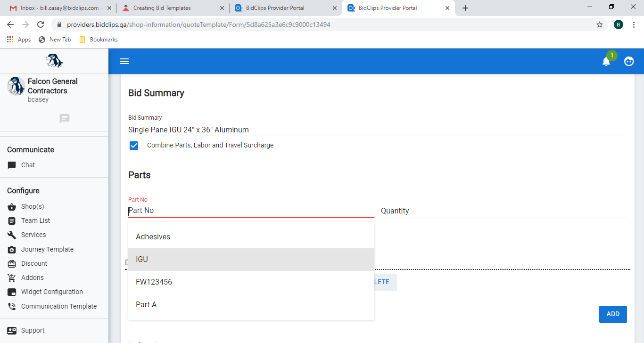Click the Communication Template phone icon
The image size is (644, 343).
[12, 306]
